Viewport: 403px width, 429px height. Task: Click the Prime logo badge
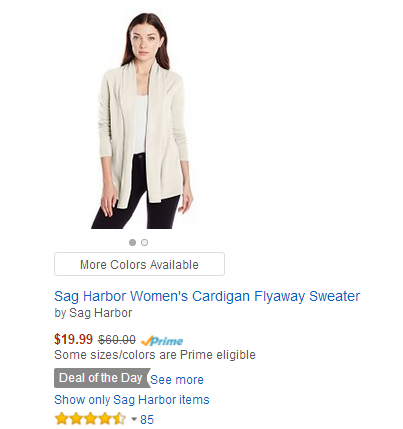[162, 341]
